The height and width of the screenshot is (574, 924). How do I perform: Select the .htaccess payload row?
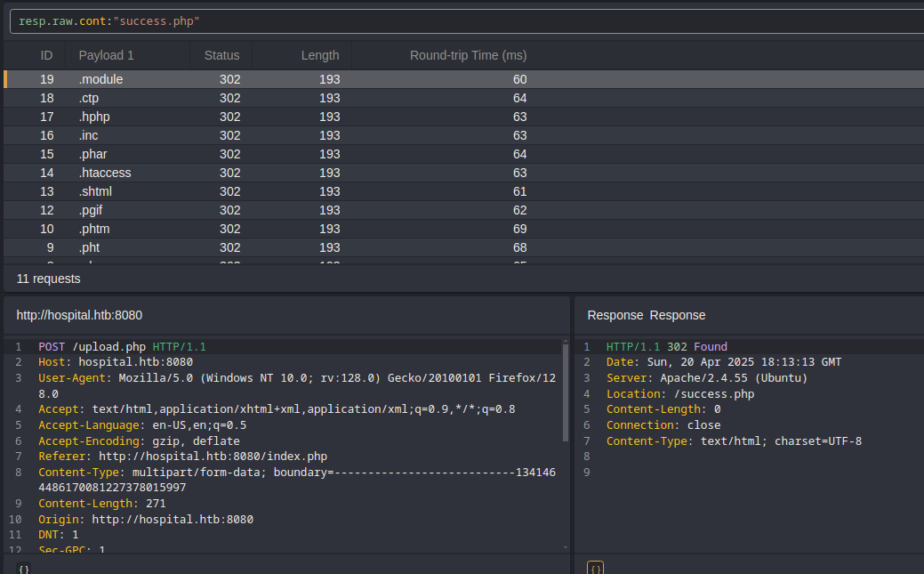pyautogui.click(x=463, y=173)
